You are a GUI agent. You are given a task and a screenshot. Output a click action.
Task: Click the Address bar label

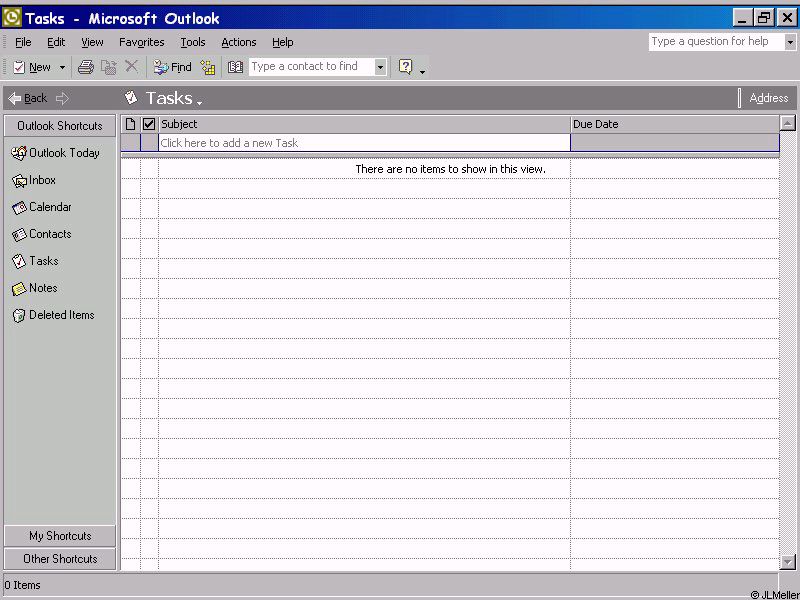click(x=768, y=98)
